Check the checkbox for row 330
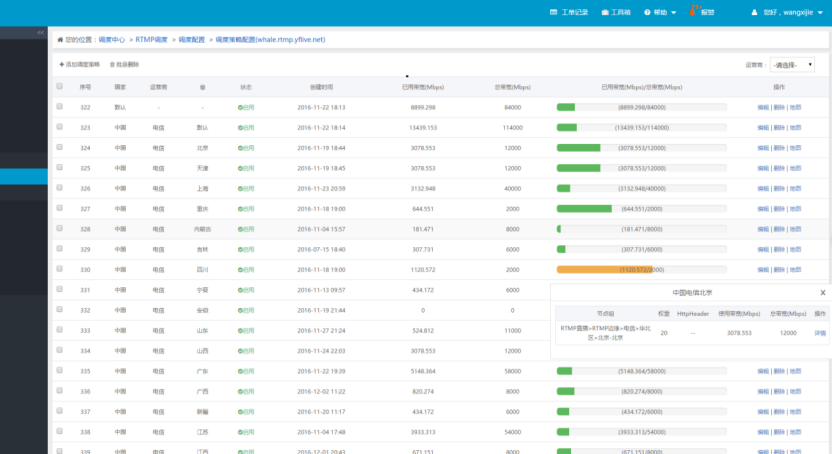Screen dimensions: 832x454 (x=59, y=268)
